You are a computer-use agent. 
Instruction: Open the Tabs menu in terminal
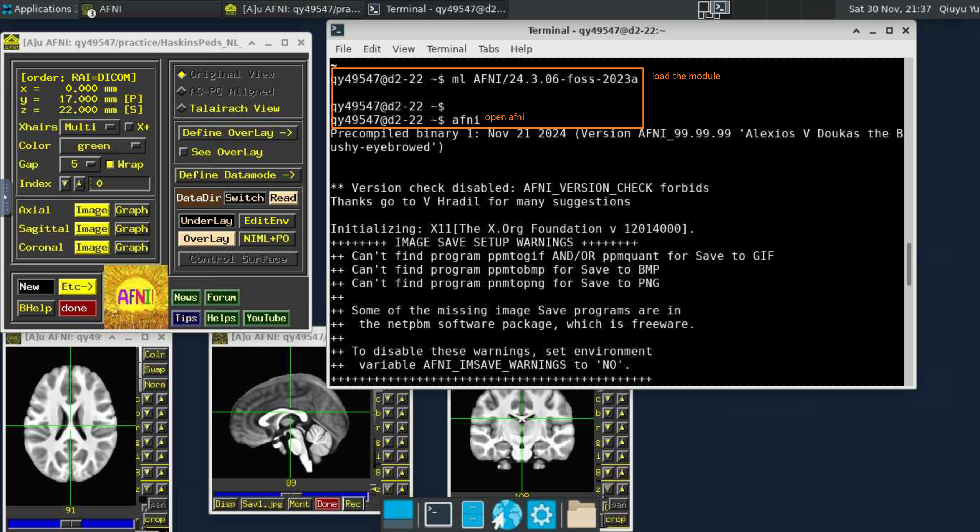[488, 49]
